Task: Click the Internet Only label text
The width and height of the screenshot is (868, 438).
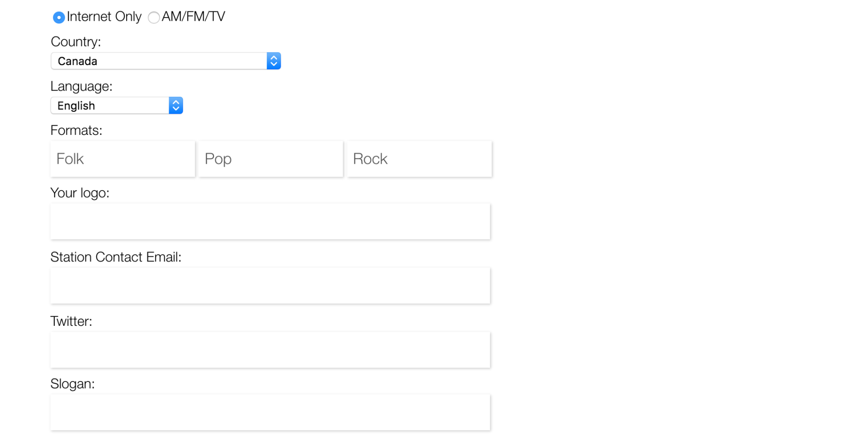Action: click(x=104, y=17)
